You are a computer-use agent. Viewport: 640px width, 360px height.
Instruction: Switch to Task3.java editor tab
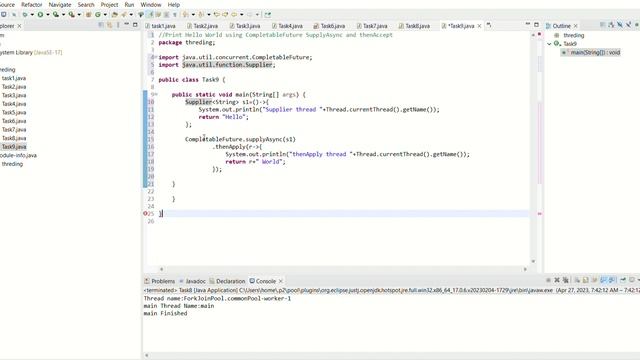(x=245, y=26)
